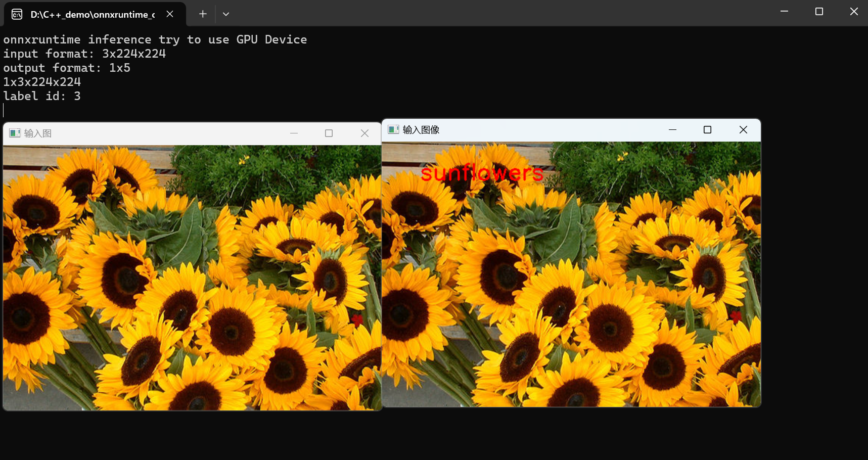Minimize the 输入图 window

(294, 133)
